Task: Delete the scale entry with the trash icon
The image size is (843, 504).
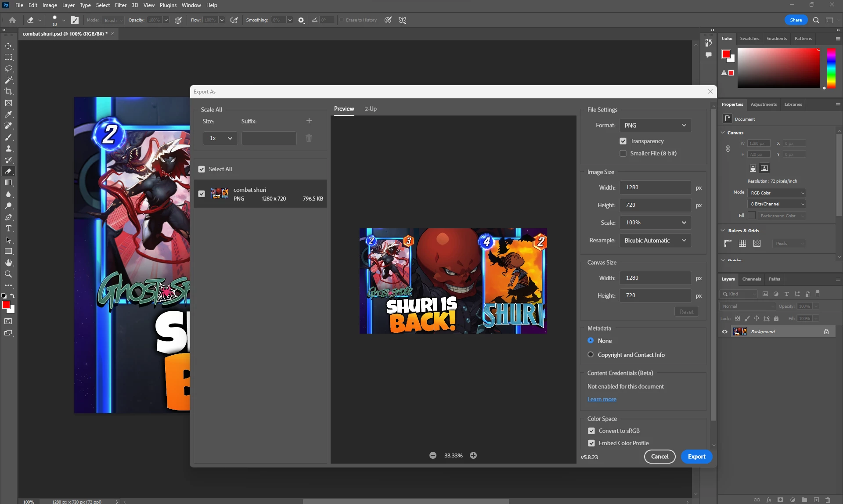Action: [x=309, y=138]
